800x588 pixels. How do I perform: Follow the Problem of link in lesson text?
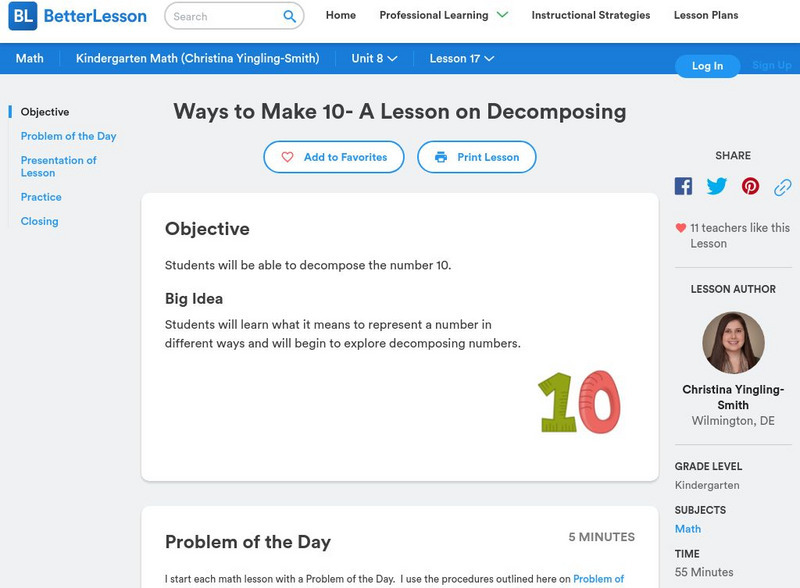coord(598,579)
